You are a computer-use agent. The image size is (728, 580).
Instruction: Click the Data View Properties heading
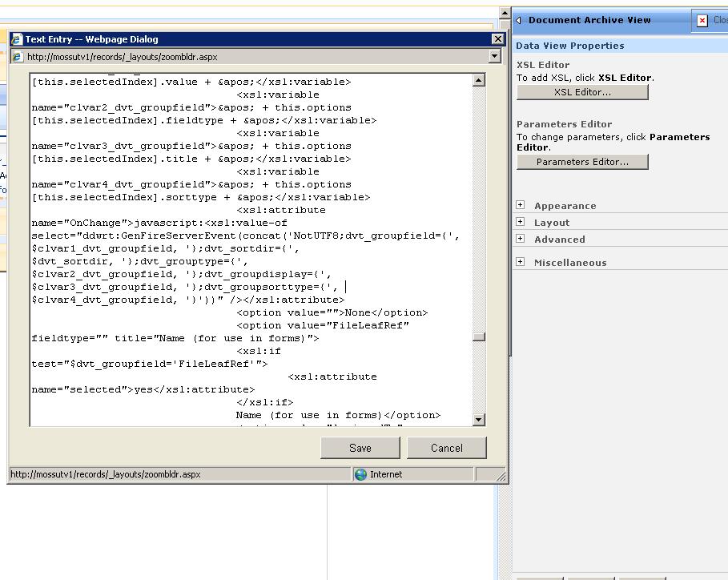click(x=569, y=46)
